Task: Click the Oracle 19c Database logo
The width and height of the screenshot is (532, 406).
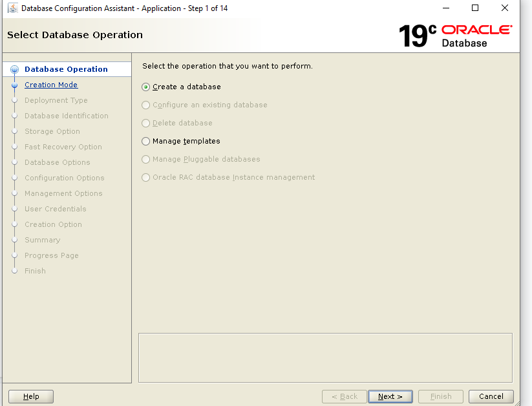Action: (455, 36)
